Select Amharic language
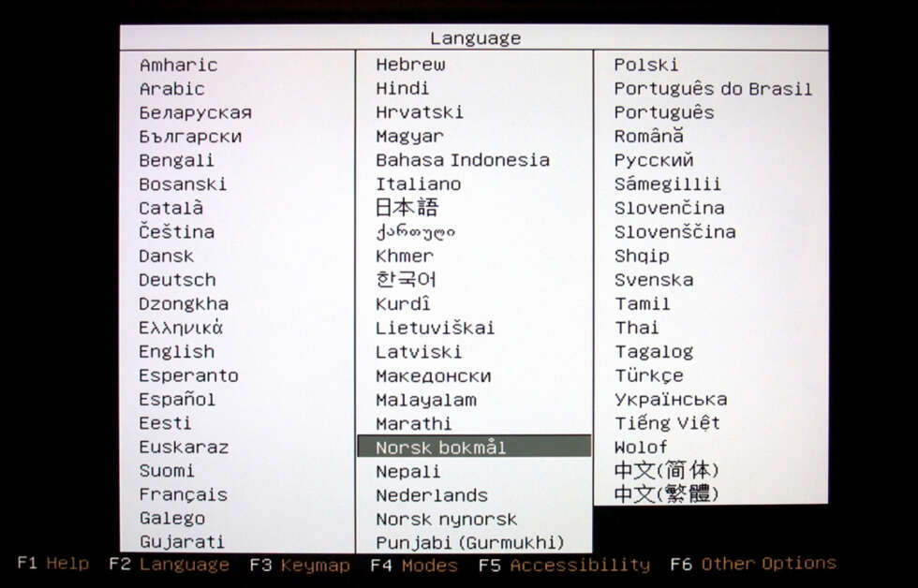 click(x=179, y=65)
